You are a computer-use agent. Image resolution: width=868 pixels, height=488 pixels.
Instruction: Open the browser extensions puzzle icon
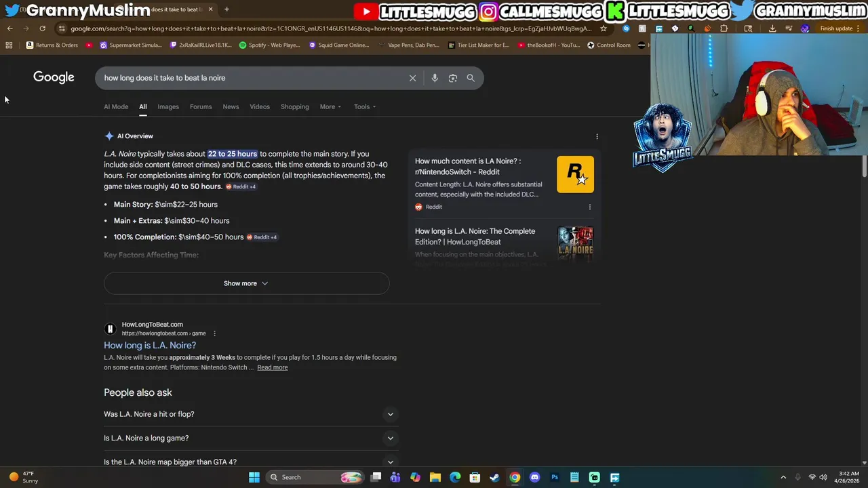point(724,28)
